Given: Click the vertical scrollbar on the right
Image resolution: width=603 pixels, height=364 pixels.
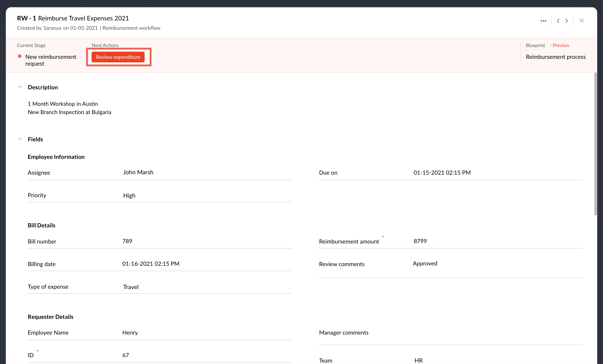Looking at the screenshot, I should click(x=595, y=144).
